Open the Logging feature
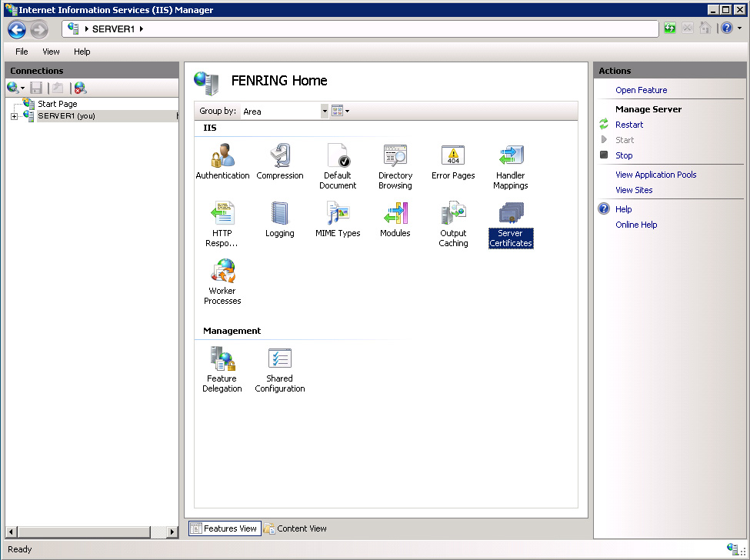Viewport: 750px width, 560px height. coord(280,219)
